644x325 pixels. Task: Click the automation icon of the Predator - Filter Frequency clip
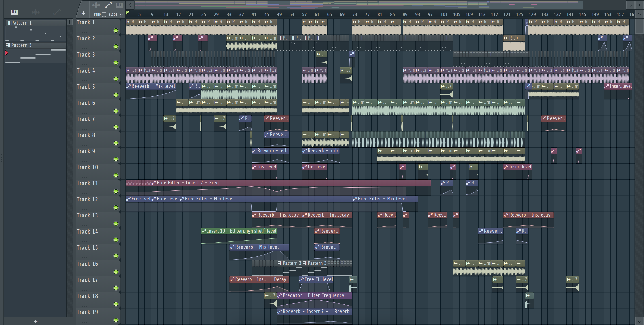(x=280, y=295)
